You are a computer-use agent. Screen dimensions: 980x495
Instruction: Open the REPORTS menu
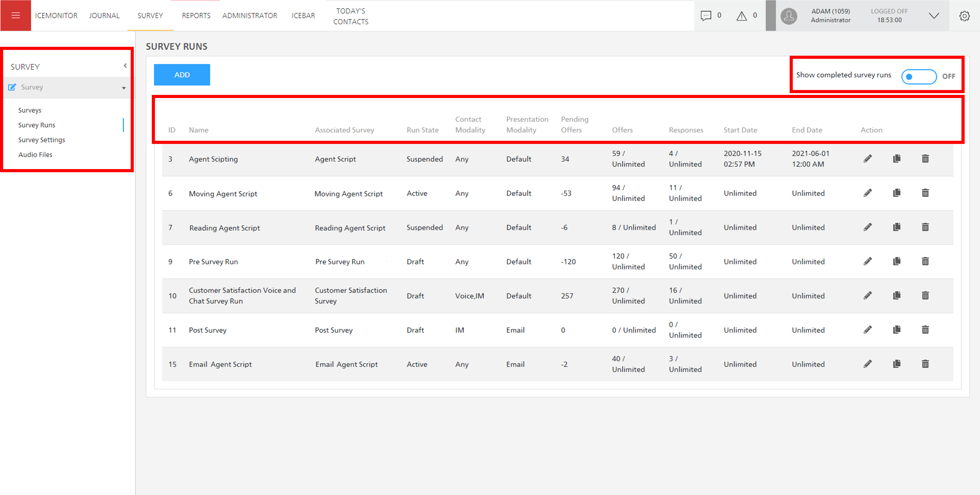[196, 16]
